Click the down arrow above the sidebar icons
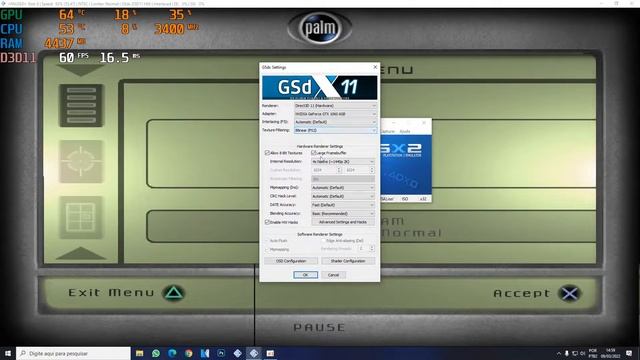Viewport: 640px width, 360px height. click(80, 70)
